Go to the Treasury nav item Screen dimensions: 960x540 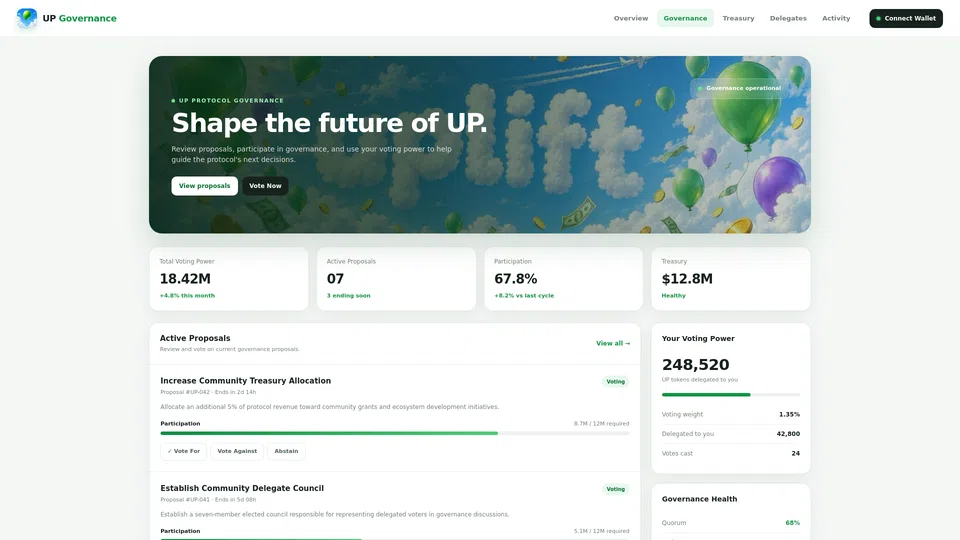pyautogui.click(x=738, y=18)
